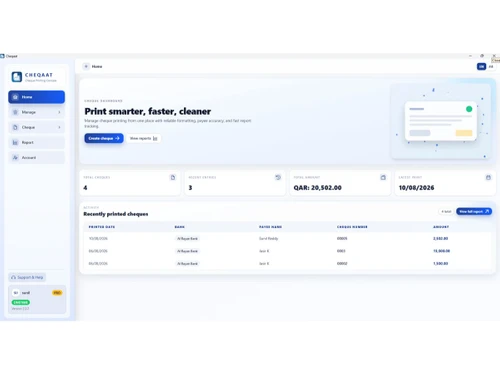Expand the Manage submenu chevron
500x375 pixels.
[59, 112]
